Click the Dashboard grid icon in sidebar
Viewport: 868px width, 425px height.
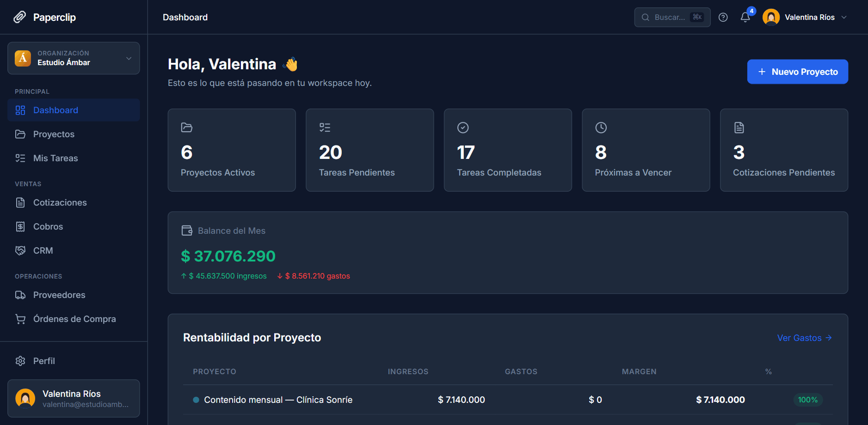20,110
